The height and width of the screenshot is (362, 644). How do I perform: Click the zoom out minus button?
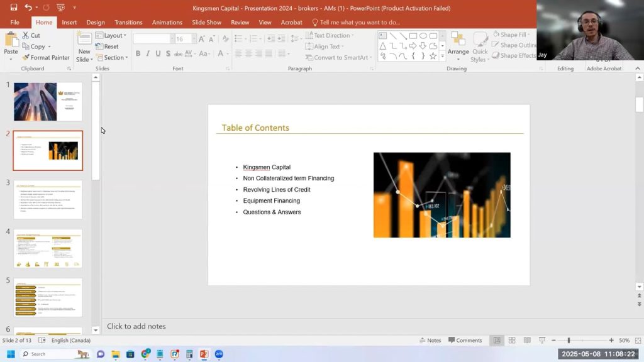point(553,340)
